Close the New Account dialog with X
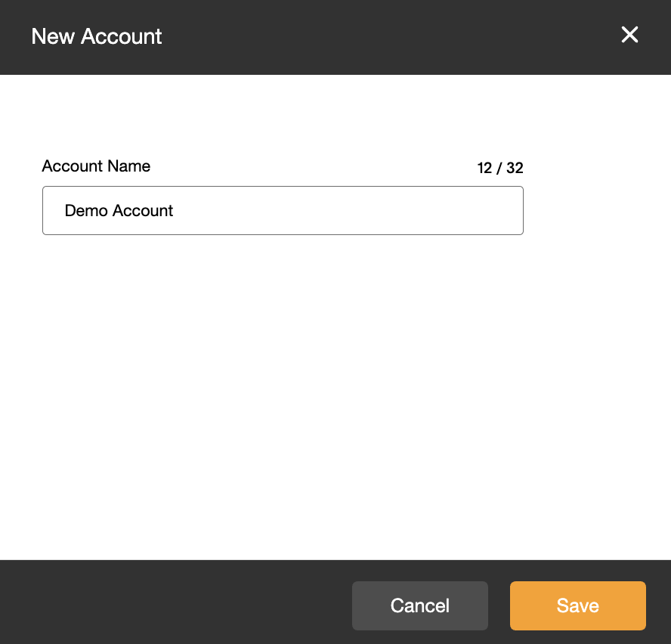 point(629,35)
